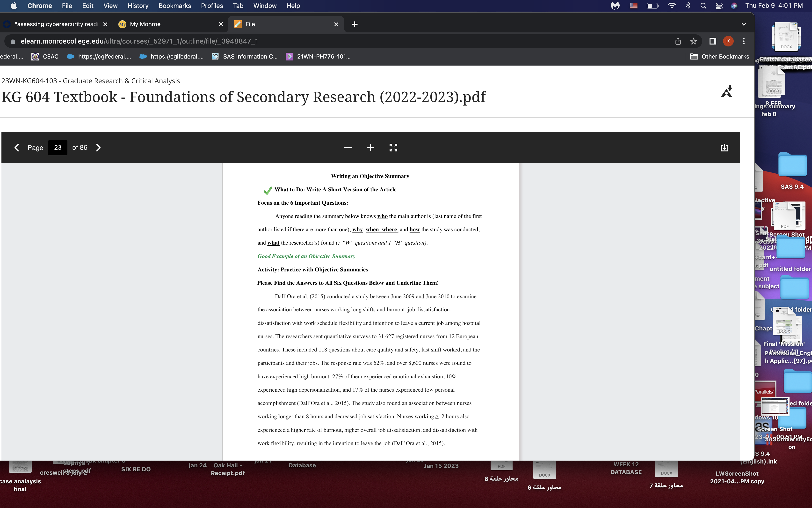Select the Oak Hall - Receipt.pdf desktop file
This screenshot has width=812, height=508.
tap(227, 469)
